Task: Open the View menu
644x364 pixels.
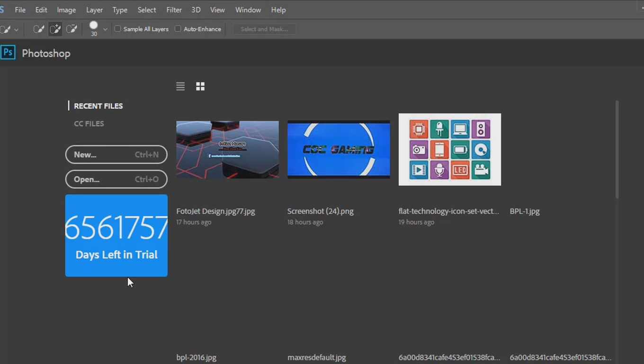Action: (217, 9)
